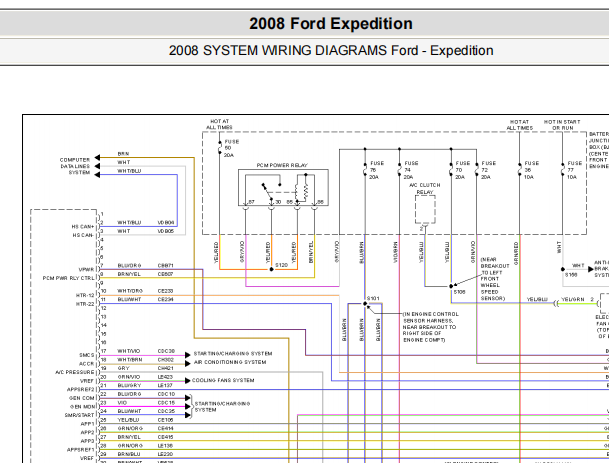
Task: Click the 'WHT/VIO' wire color at pin 17
Action: [129, 351]
